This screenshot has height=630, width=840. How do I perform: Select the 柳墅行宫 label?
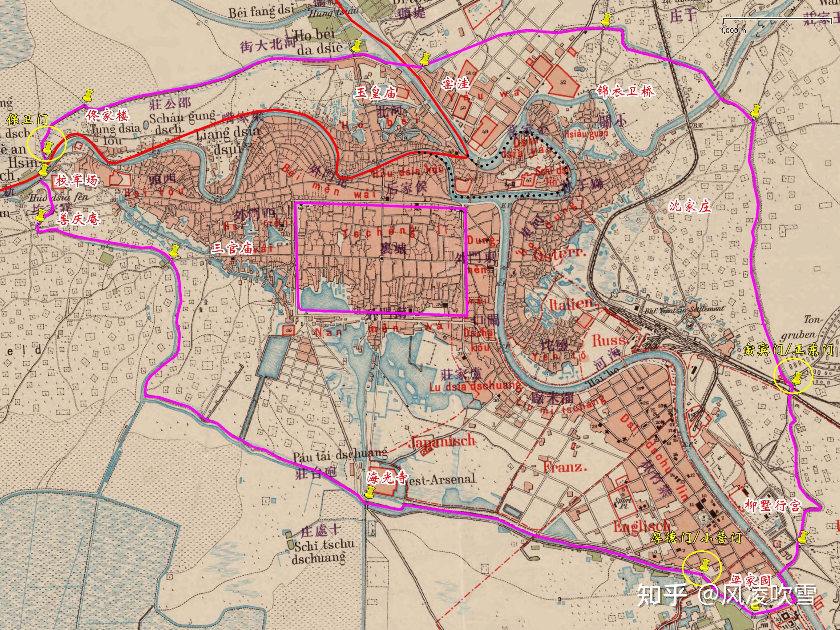click(x=773, y=506)
